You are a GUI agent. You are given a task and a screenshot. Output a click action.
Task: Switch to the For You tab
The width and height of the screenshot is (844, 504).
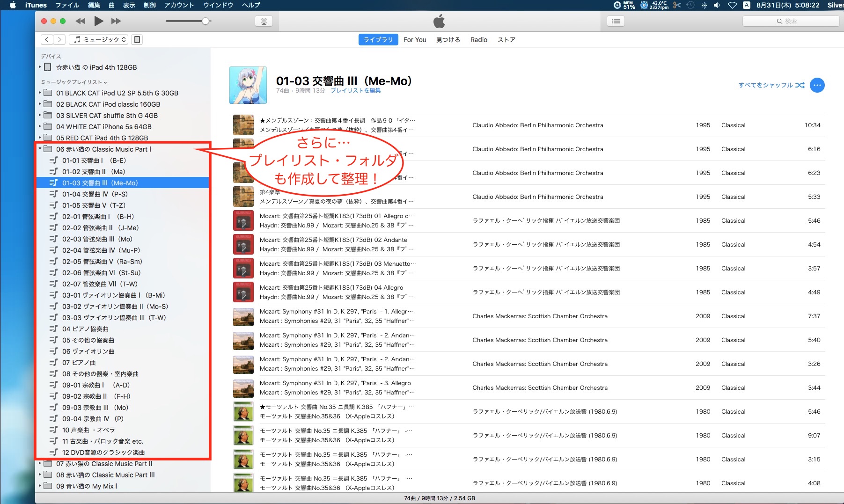[415, 40]
